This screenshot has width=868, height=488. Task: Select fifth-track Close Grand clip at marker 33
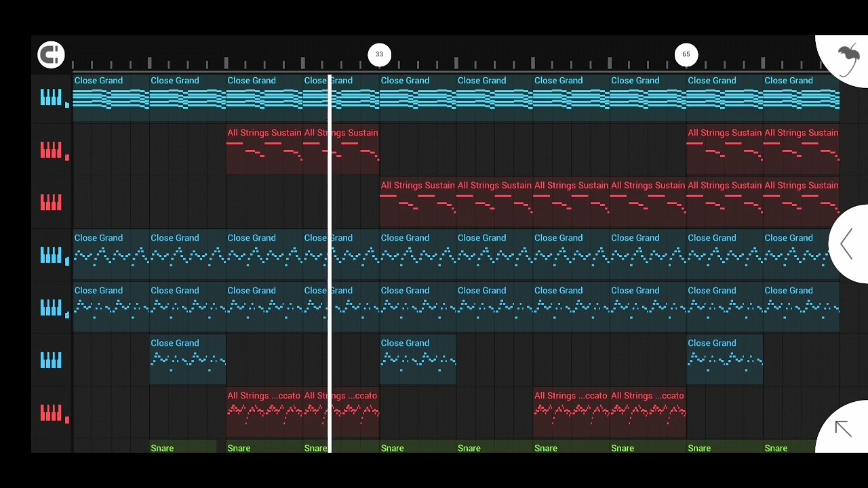[418, 307]
